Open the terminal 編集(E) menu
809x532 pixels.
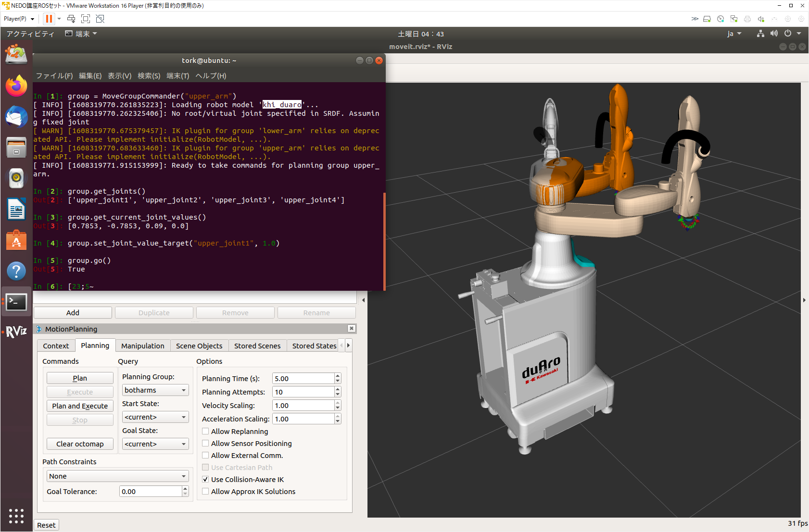coord(90,76)
